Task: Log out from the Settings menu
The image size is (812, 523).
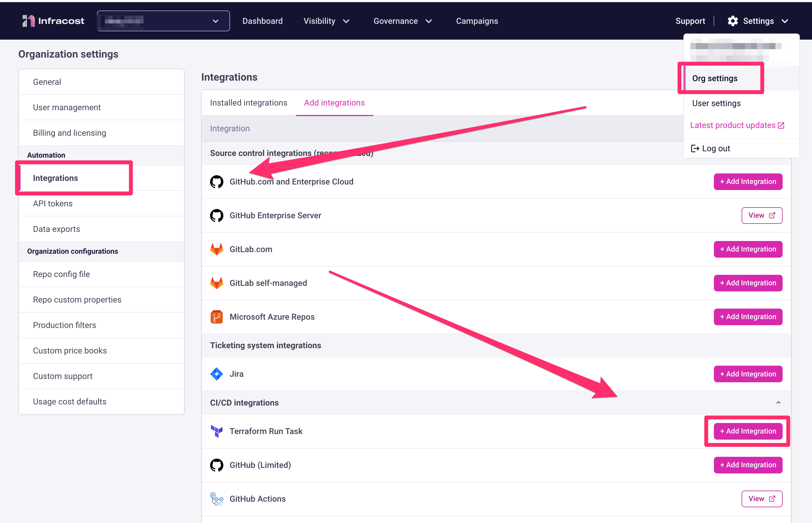Action: (711, 148)
